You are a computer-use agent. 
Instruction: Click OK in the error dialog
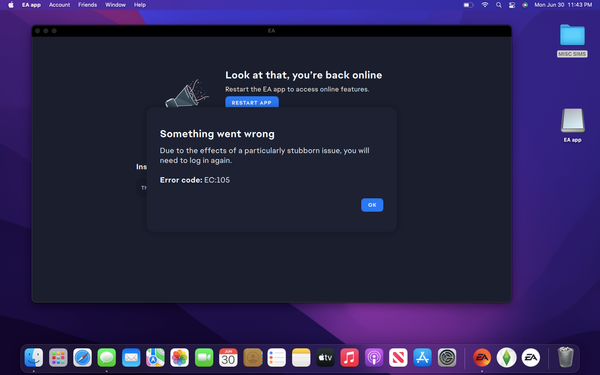(372, 205)
